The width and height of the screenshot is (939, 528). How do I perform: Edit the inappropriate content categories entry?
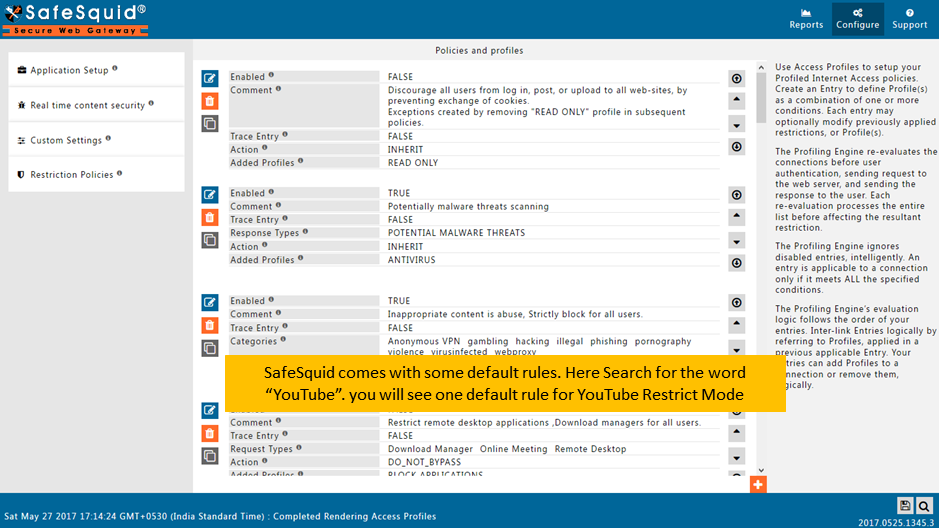click(210, 302)
